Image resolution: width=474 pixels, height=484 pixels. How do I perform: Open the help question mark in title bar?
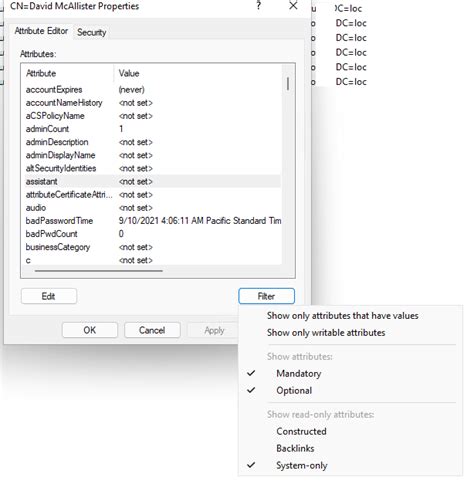[x=259, y=6]
